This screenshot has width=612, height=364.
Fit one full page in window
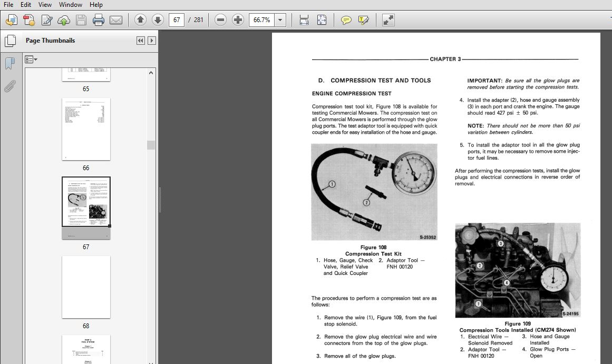click(322, 20)
